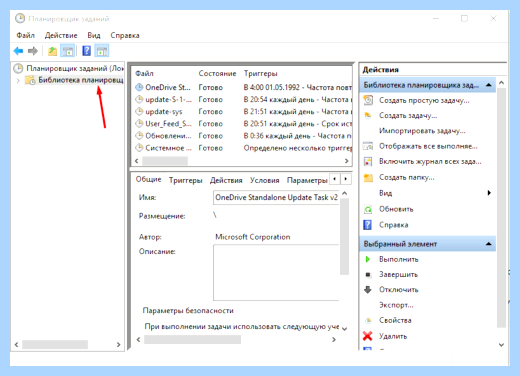Screen dimensions: 520x376
Task: Click the Up one level folder icon
Action: 52,51
